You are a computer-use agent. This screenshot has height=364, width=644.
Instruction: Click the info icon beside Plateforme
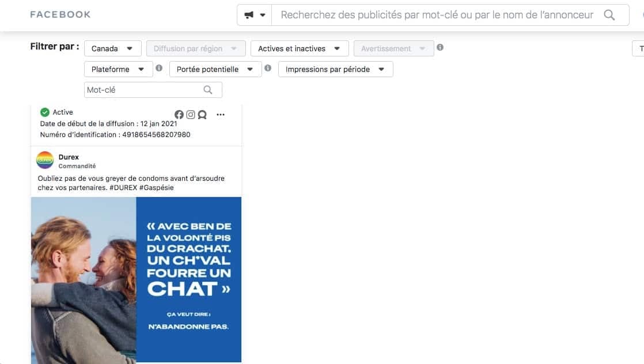pos(159,69)
